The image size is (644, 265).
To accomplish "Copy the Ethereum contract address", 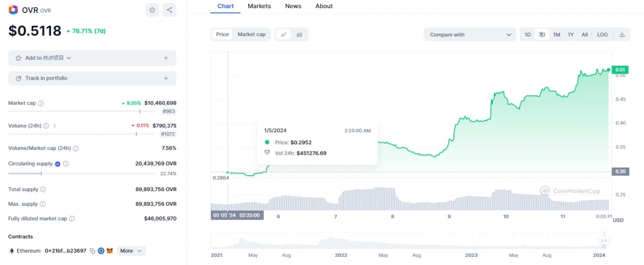I will coord(92,251).
